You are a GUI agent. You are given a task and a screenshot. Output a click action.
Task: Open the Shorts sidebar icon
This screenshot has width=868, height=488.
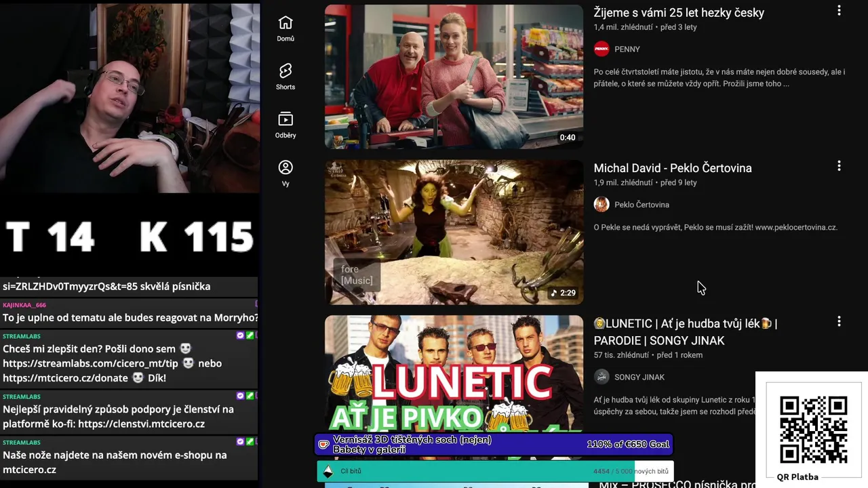(x=285, y=70)
